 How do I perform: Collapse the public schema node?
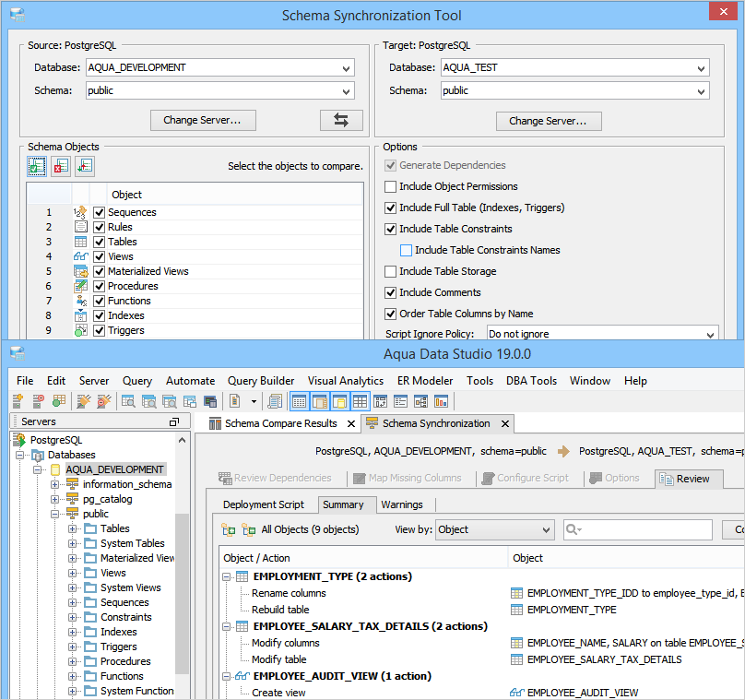point(55,514)
